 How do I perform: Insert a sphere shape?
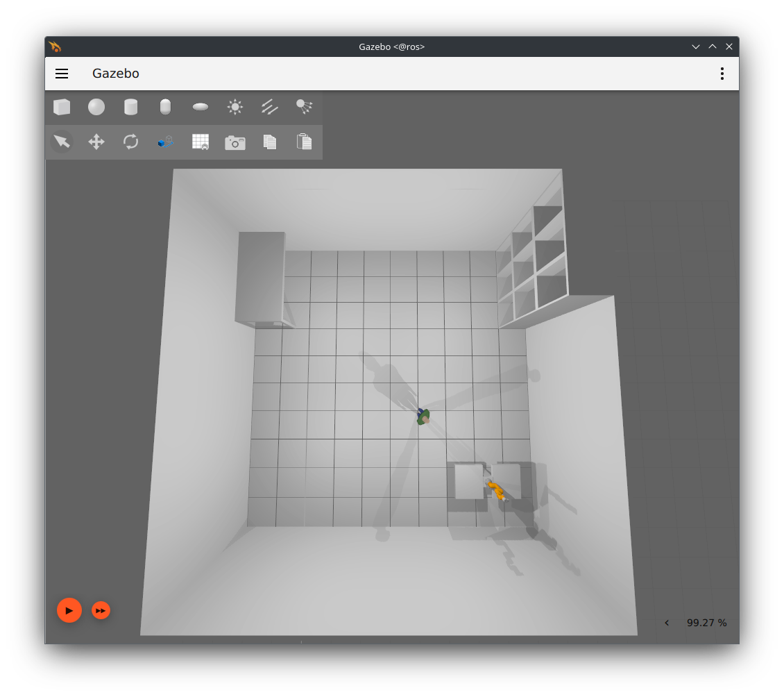(x=96, y=107)
